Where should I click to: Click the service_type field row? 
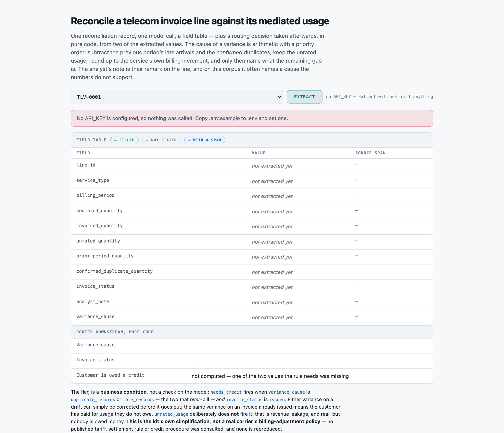tap(252, 181)
